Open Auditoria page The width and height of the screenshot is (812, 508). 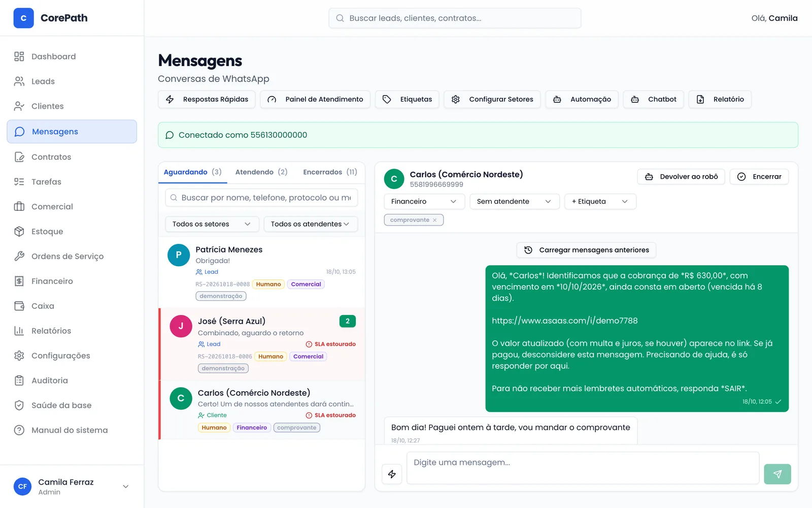(x=72, y=380)
